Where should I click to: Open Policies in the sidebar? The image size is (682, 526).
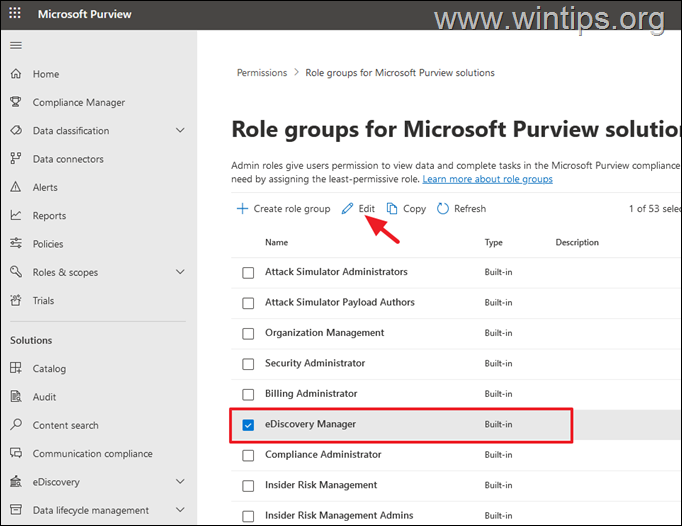48,244
